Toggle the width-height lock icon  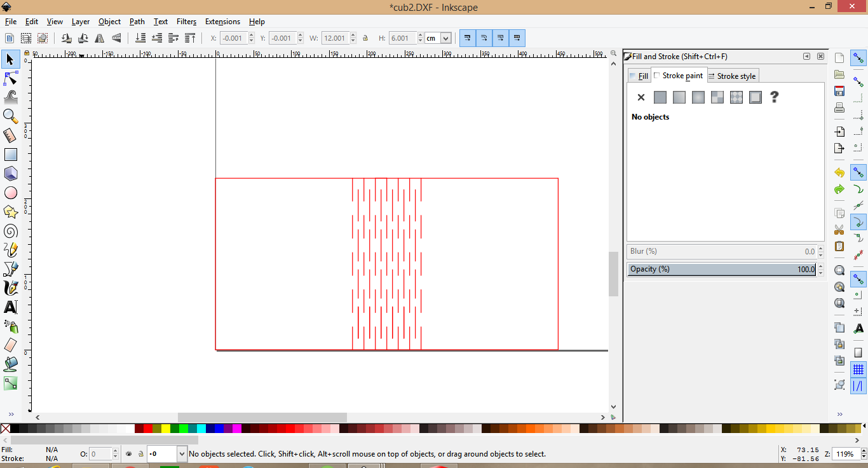coord(365,38)
